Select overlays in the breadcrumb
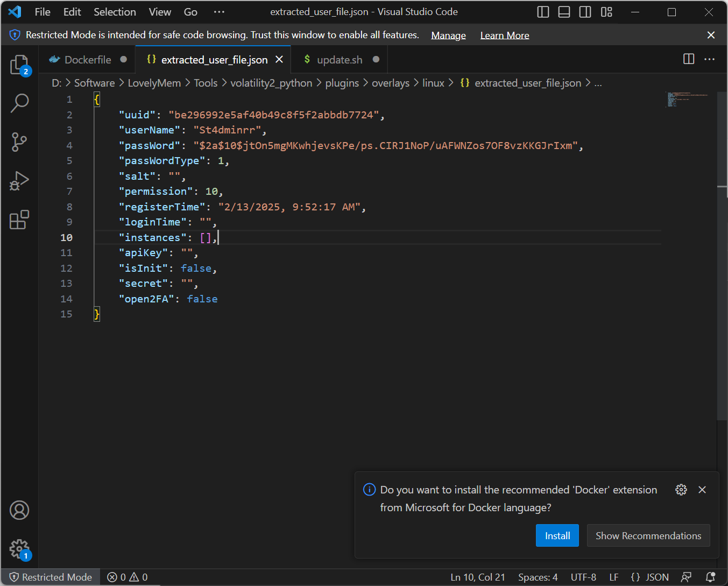728x586 pixels. coord(391,83)
